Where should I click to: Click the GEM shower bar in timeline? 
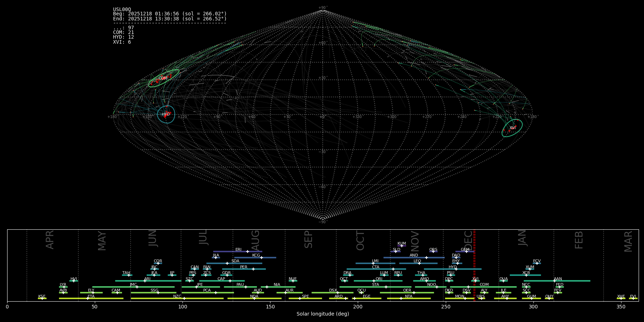tap(465, 252)
